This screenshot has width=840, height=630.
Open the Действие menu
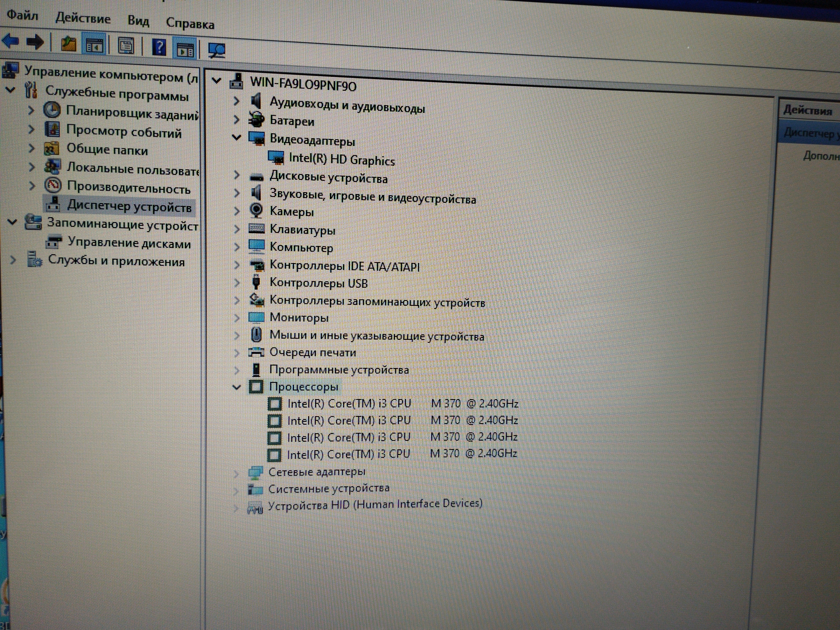(x=83, y=18)
